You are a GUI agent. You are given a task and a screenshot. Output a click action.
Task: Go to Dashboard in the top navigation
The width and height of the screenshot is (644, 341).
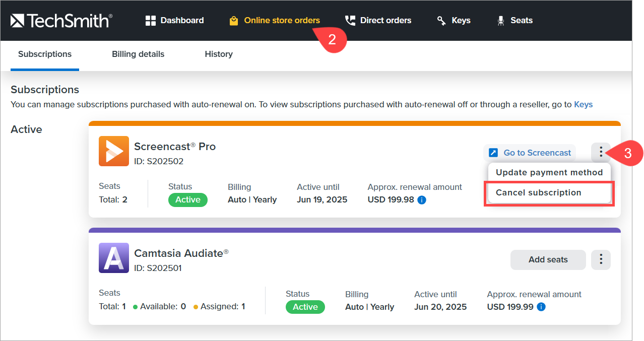[174, 21]
